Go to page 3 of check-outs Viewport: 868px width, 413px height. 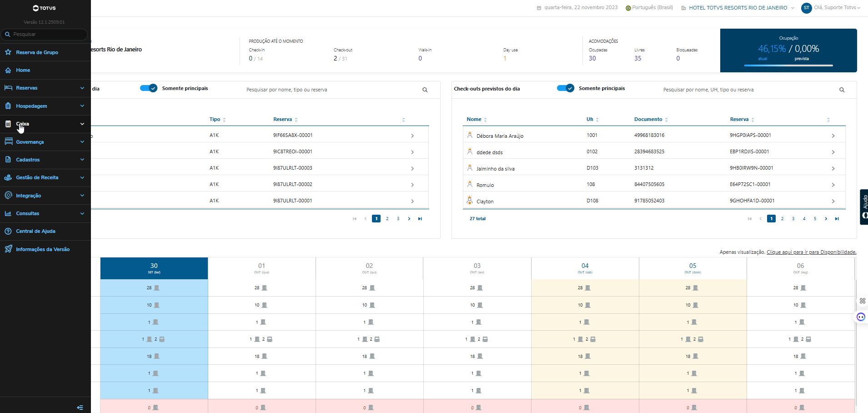click(793, 219)
